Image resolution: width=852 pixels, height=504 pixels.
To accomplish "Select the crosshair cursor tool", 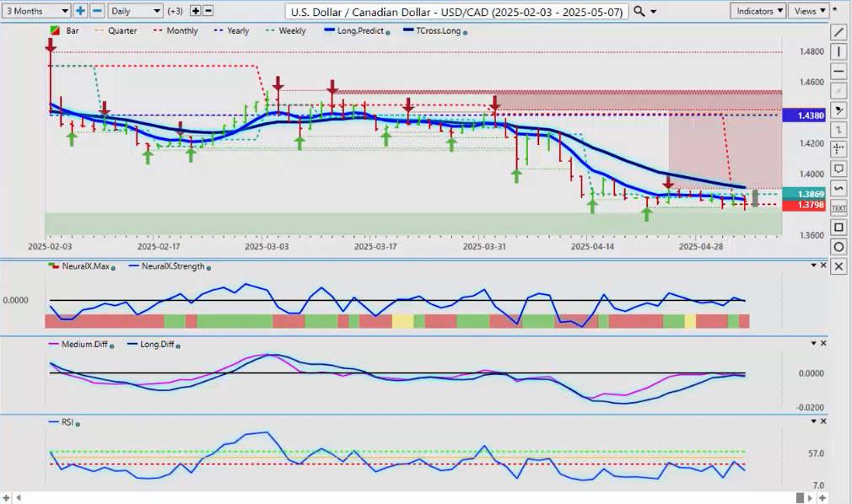I will 839,149.
